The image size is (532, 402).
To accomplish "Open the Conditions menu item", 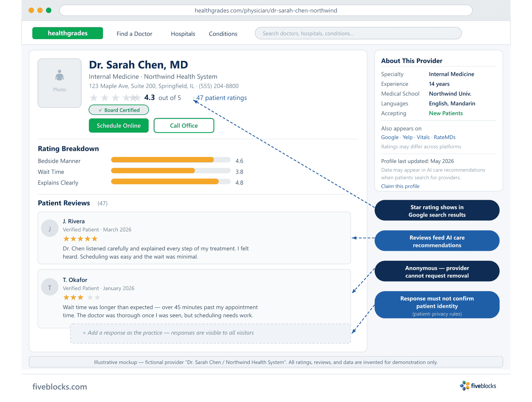I will 223,34.
